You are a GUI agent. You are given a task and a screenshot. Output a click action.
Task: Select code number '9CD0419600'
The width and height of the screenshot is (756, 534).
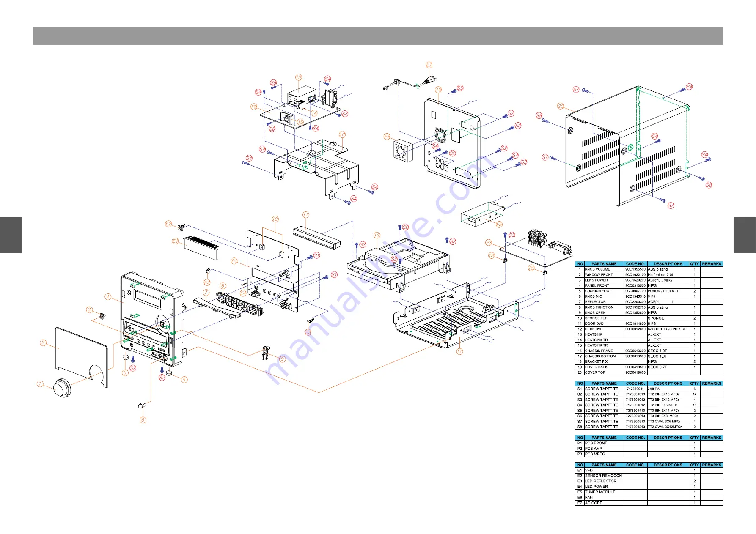[x=635, y=372]
